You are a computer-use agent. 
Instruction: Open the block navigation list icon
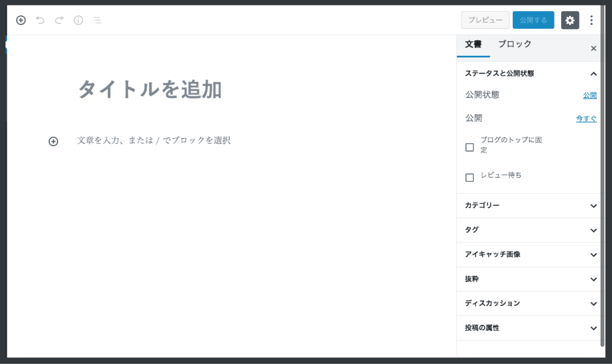click(x=97, y=20)
